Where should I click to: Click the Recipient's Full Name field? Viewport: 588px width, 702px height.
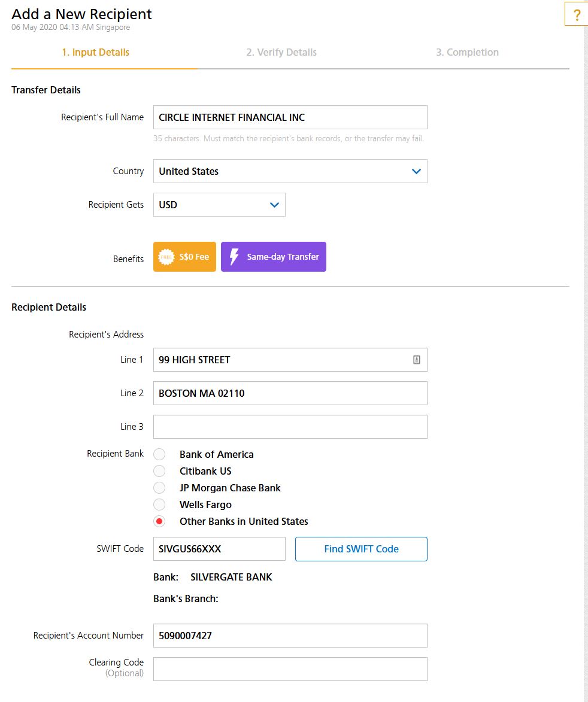pyautogui.click(x=290, y=117)
